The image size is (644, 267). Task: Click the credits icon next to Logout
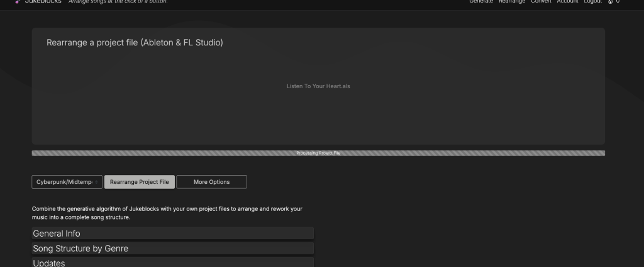(610, 2)
